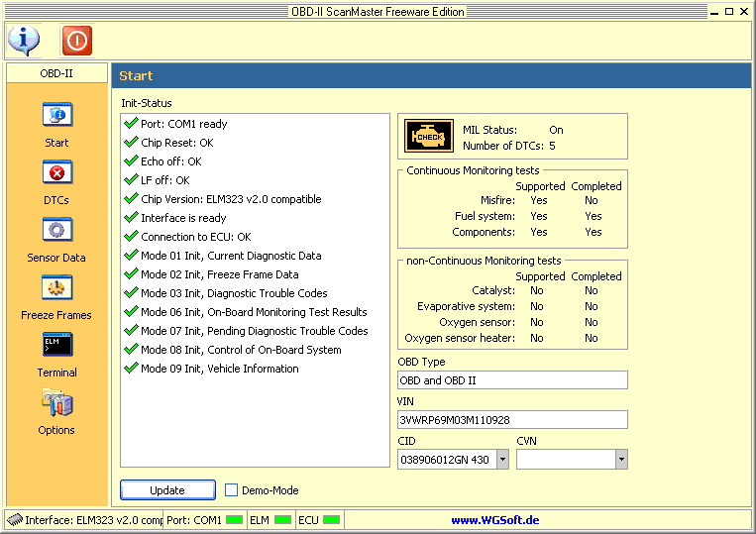Click checkmark beside Chip Reset: OK
This screenshot has height=534, width=756.
[131, 143]
